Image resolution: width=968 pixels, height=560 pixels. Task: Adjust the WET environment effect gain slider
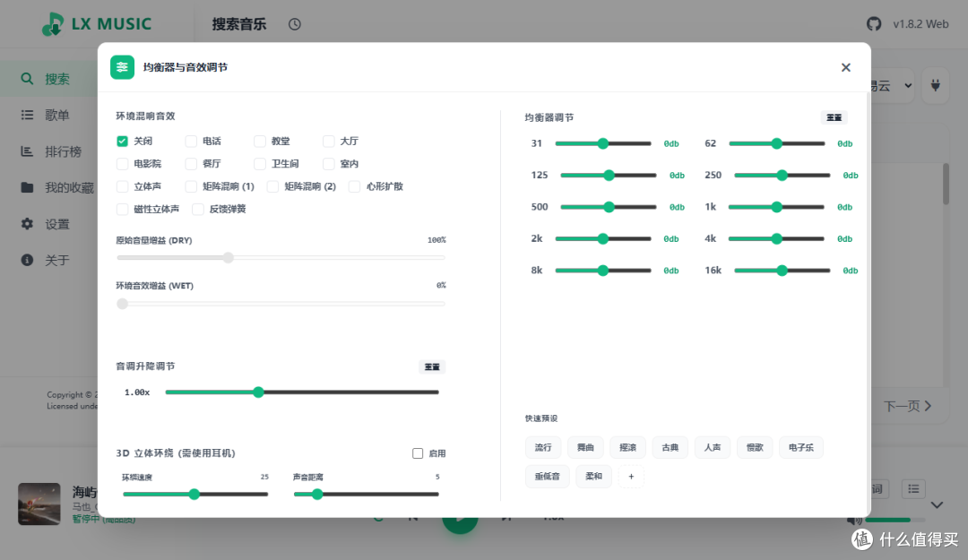tap(281, 303)
